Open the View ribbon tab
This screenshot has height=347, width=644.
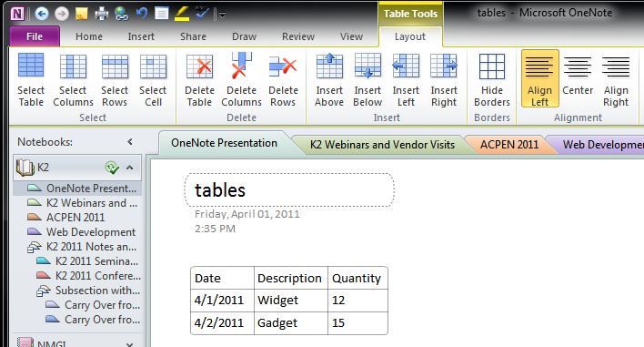coord(351,36)
